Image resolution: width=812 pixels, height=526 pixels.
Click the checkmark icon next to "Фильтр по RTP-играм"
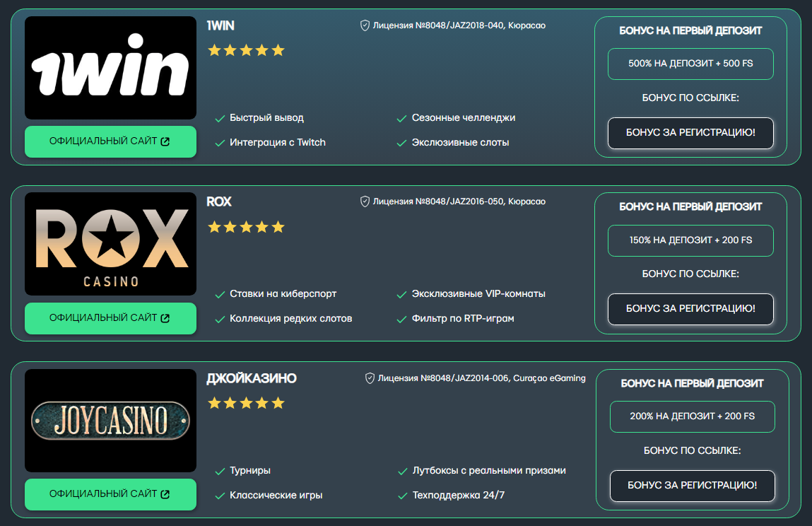pyautogui.click(x=401, y=320)
